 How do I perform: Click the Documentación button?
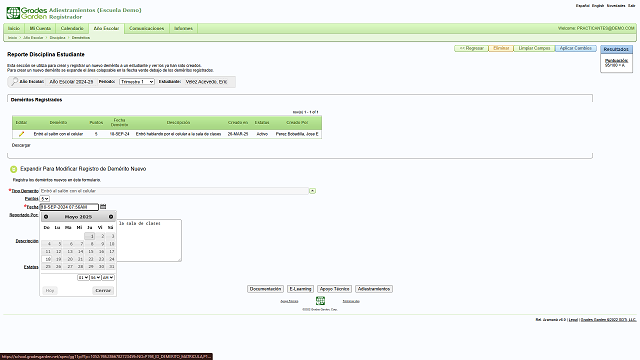(x=265, y=289)
